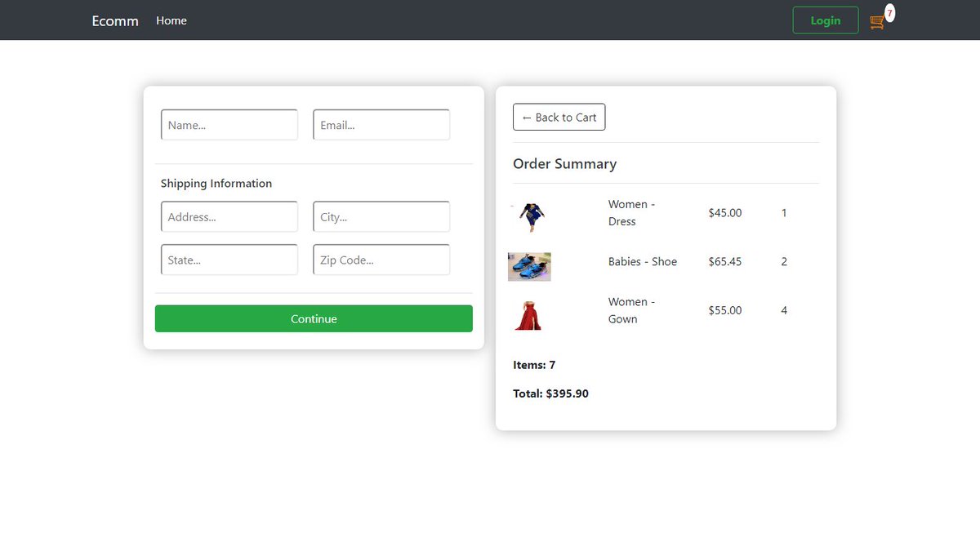This screenshot has width=980, height=551.
Task: Click quantity 2 in the shoe row
Action: point(784,262)
